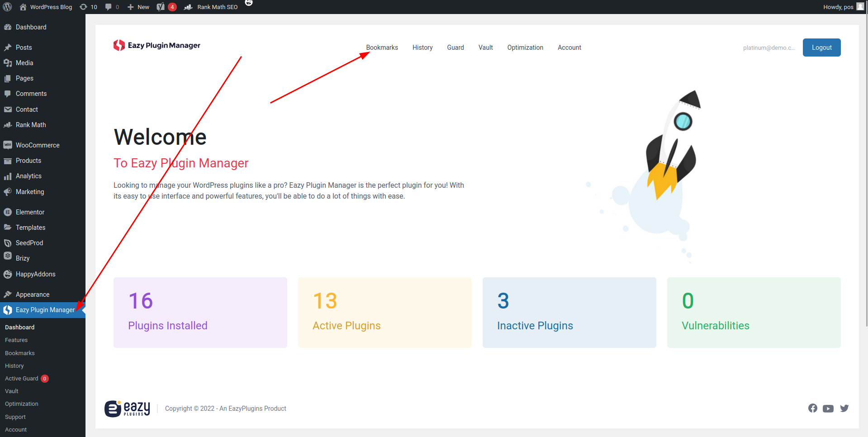Switch to the Bookmarks tab
The width and height of the screenshot is (868, 437).
[382, 47]
